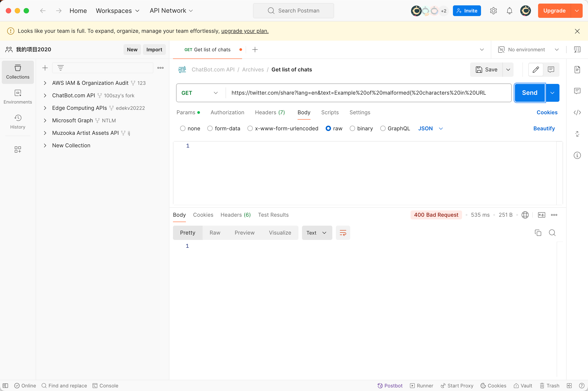Save response as example icon

point(541,215)
